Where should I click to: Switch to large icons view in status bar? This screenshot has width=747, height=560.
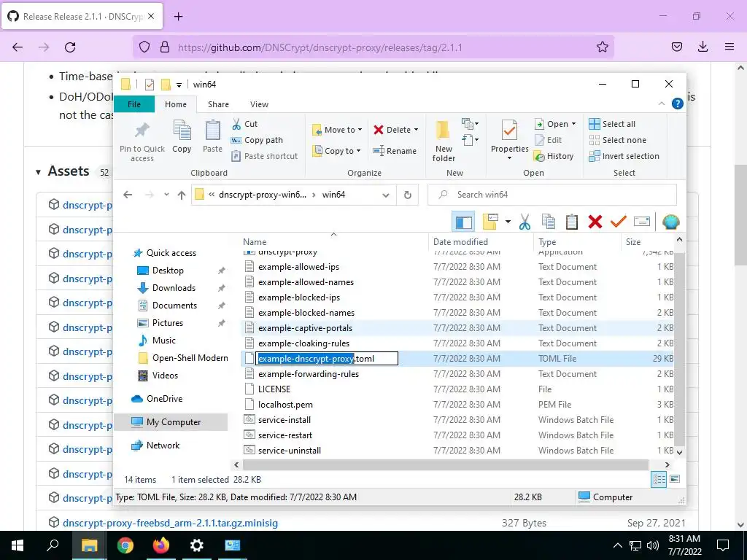(x=675, y=480)
